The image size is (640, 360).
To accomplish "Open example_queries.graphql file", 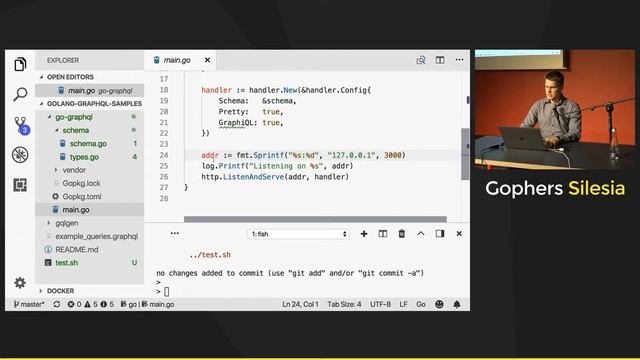I will 90,236.
